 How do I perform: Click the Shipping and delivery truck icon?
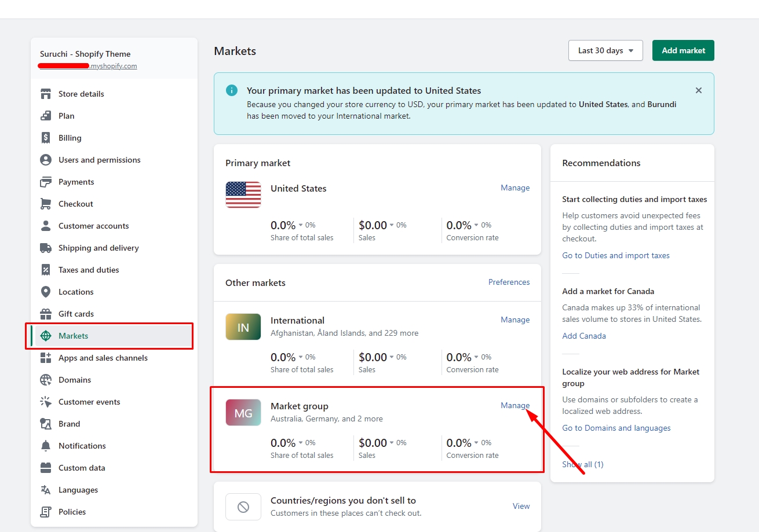pos(46,248)
